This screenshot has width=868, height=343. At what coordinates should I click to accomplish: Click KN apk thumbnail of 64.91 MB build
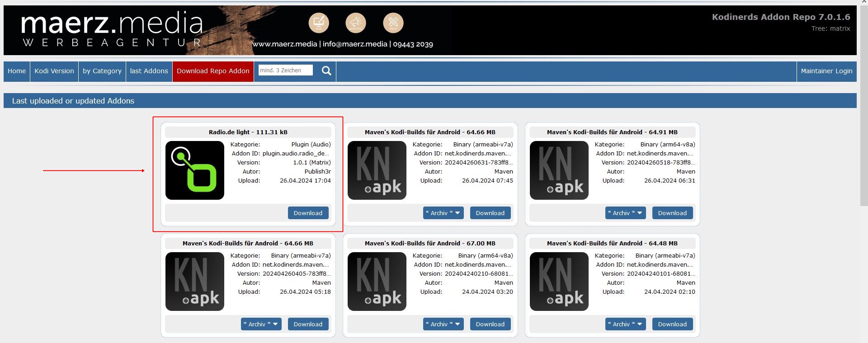pyautogui.click(x=559, y=170)
